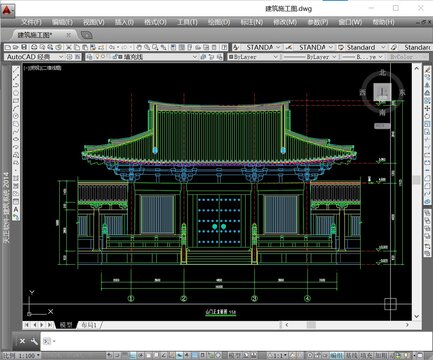The width and height of the screenshot is (433, 360).
Task: Select the Move tool in modify toolbar
Action: pos(427,108)
